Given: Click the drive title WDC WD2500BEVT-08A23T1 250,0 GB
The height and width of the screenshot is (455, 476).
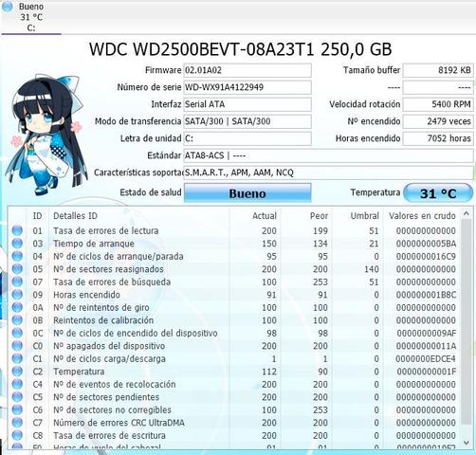Looking at the screenshot, I should [240, 49].
